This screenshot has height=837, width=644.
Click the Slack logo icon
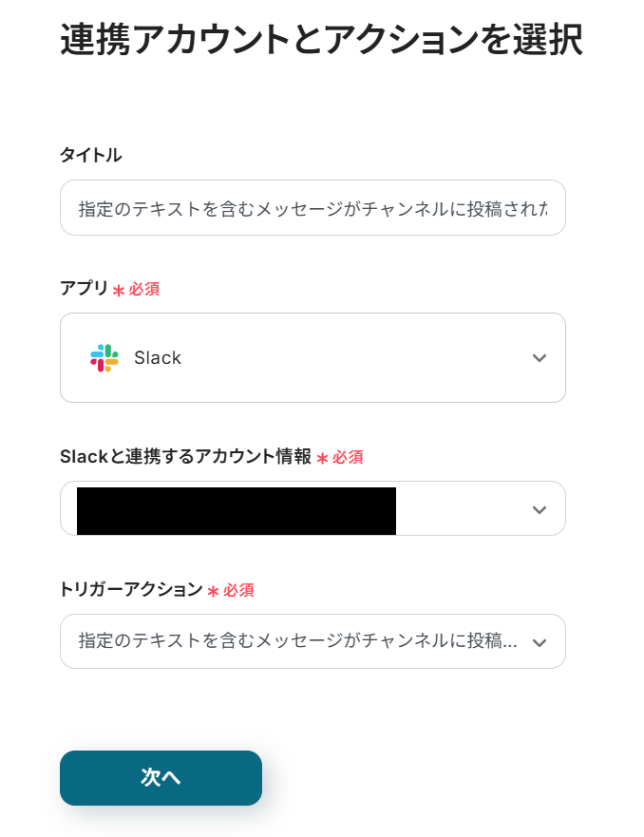(104, 358)
